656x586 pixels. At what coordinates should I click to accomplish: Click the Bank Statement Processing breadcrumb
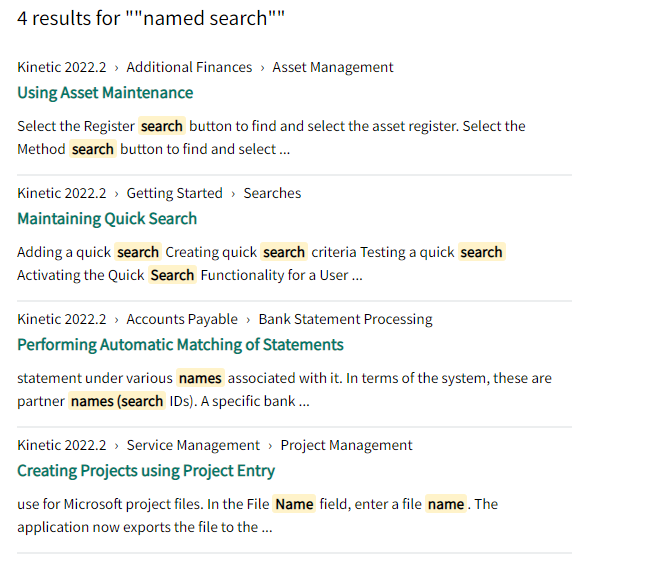(x=346, y=319)
